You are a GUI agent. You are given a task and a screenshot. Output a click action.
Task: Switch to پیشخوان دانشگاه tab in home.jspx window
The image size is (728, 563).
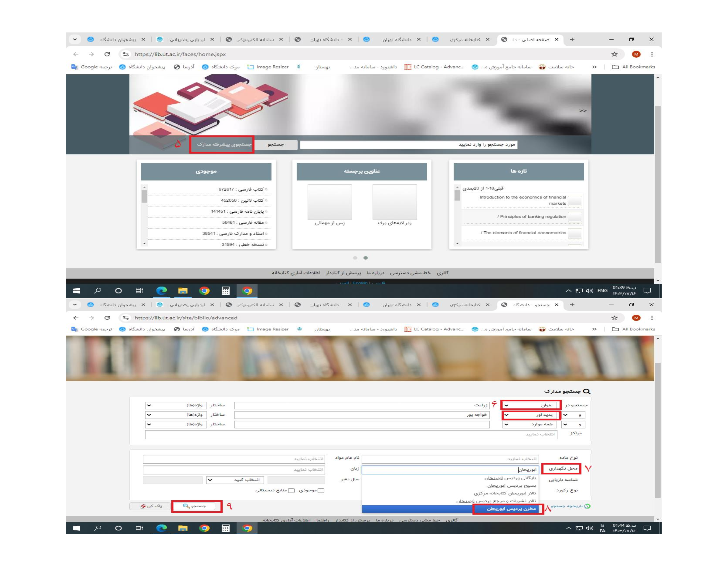point(116,39)
